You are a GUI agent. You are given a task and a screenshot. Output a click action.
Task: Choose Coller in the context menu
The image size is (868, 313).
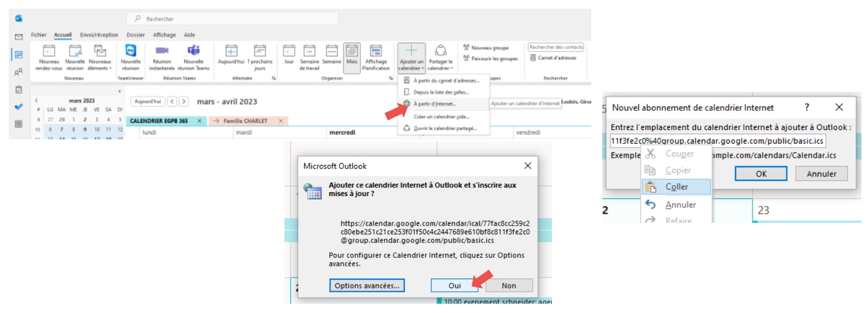(x=675, y=187)
